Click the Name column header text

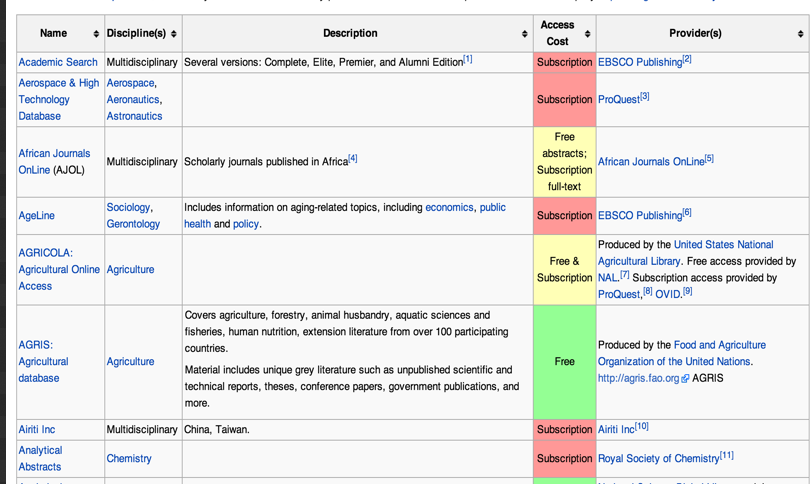pos(53,33)
